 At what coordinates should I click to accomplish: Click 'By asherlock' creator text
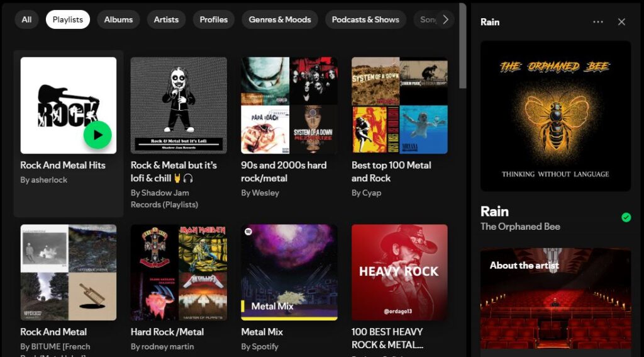click(x=44, y=180)
